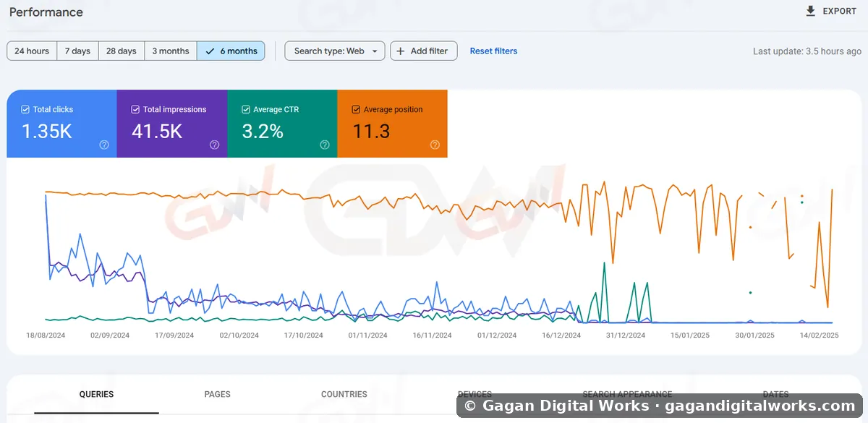Click the 16/11/2024 axis date label
The width and height of the screenshot is (868, 423).
[432, 336]
